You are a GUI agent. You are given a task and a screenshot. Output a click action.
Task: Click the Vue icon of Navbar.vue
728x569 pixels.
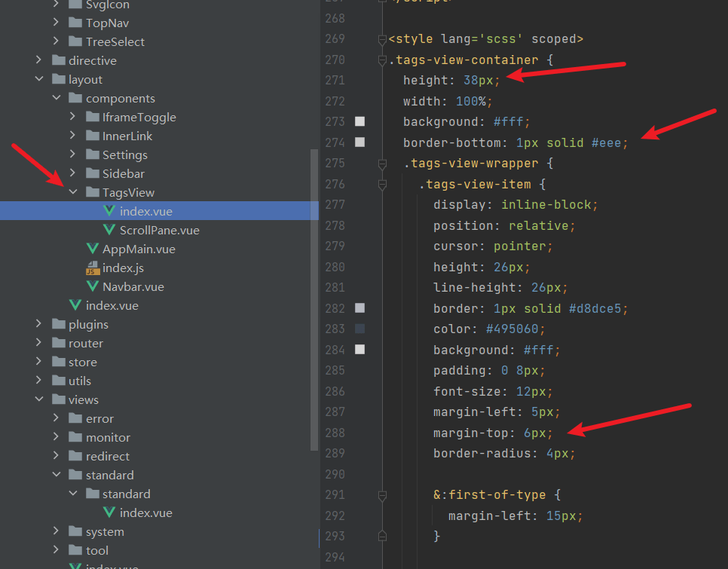pyautogui.click(x=93, y=286)
